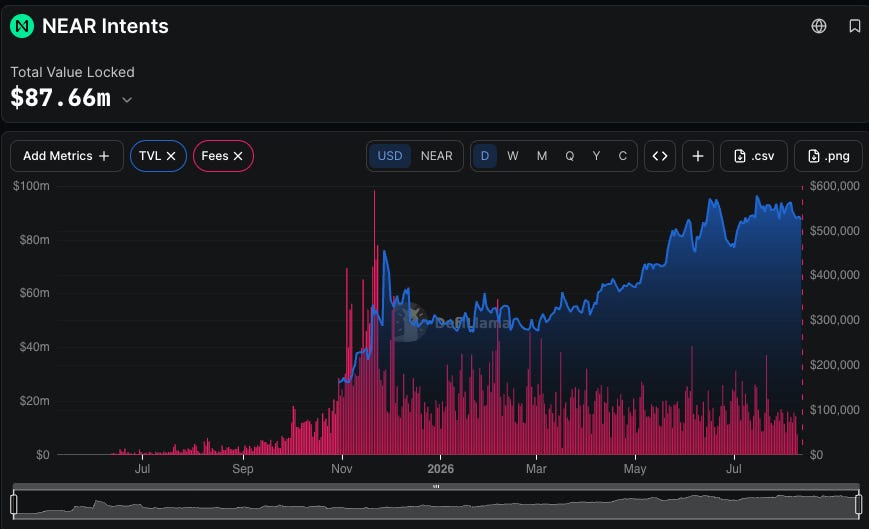Select the cumulative C interval
The height and width of the screenshot is (529, 869).
(622, 156)
